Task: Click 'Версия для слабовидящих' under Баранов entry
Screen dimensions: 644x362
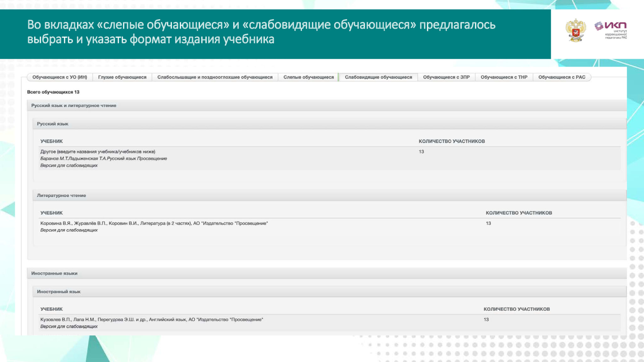Action: click(x=69, y=165)
